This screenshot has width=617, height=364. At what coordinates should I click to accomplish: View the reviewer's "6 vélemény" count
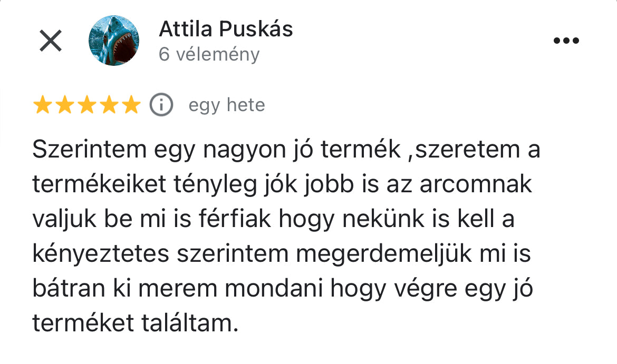coord(209,54)
